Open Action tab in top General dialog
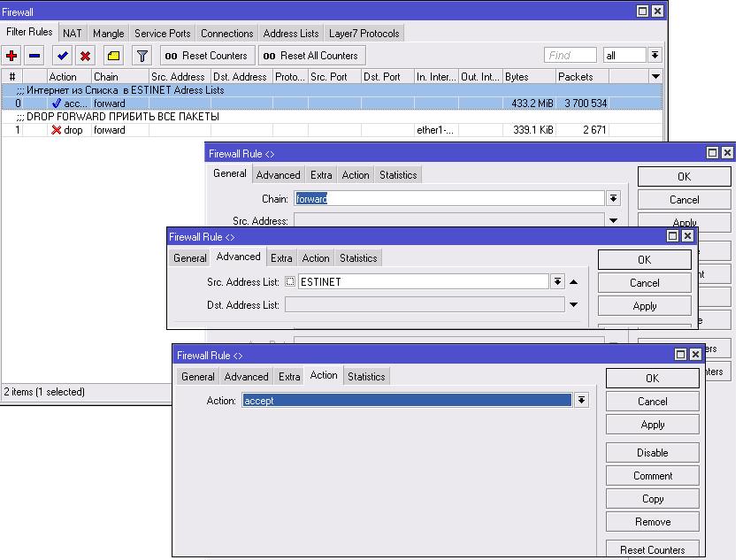This screenshot has width=743, height=560. point(356,175)
